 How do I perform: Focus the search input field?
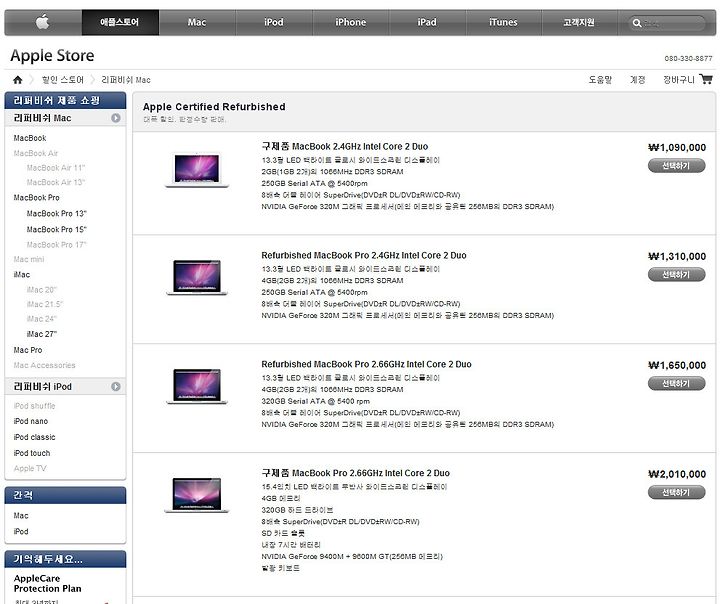[667, 23]
